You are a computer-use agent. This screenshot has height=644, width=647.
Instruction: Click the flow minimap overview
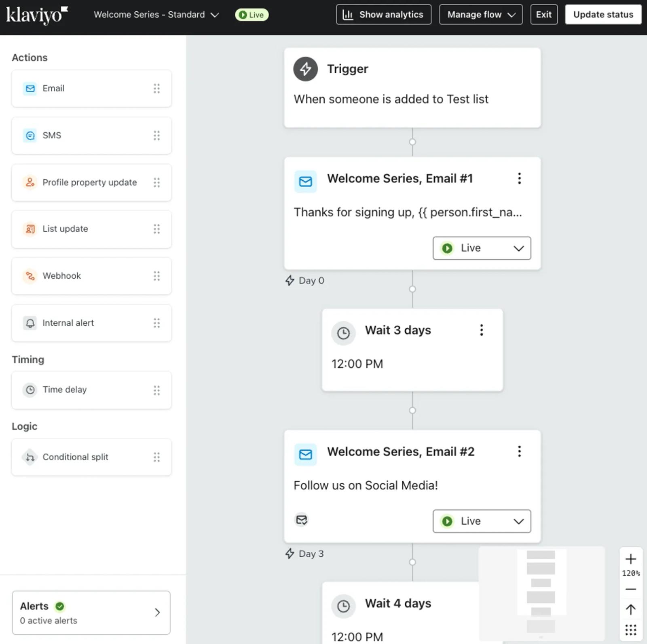[x=541, y=593]
